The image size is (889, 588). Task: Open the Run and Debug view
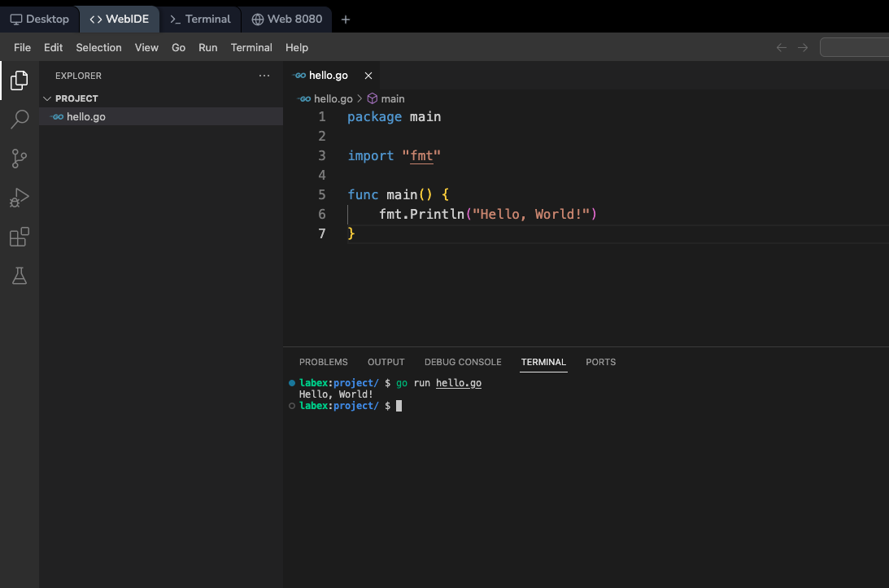point(18,198)
